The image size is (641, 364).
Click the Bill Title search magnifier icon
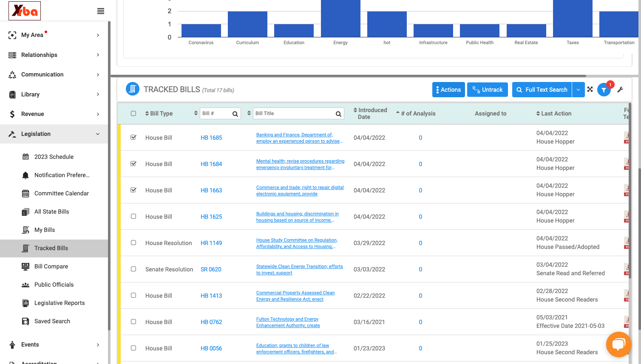[338, 114]
